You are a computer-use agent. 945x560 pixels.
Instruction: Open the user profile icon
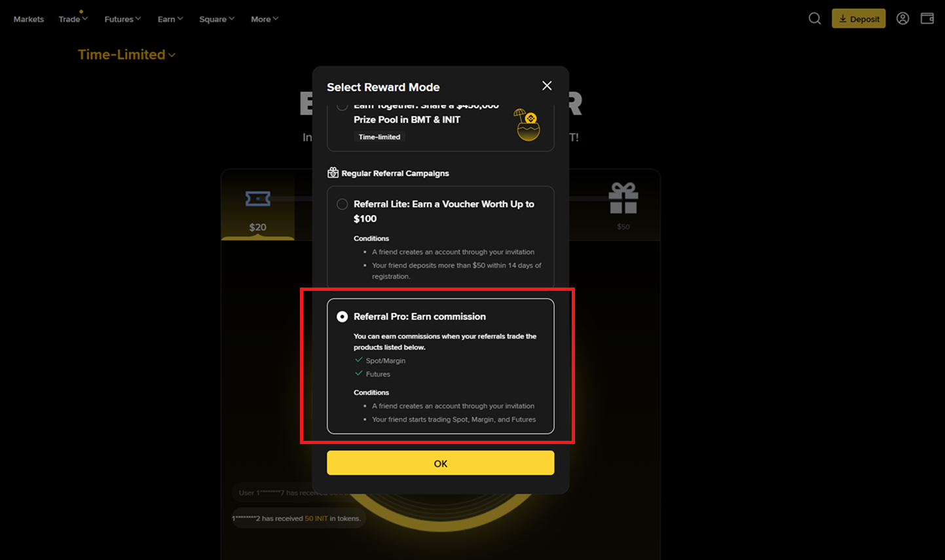click(902, 18)
